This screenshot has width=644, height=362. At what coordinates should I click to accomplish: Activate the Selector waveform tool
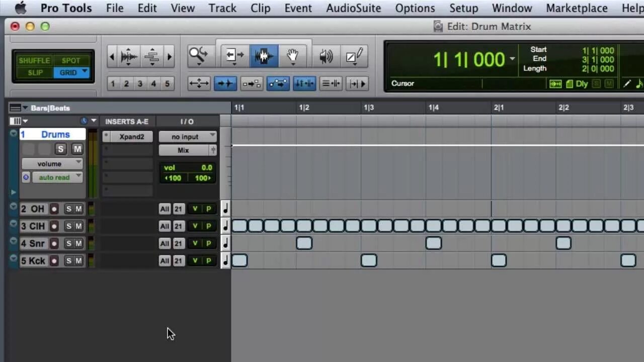[x=265, y=55]
